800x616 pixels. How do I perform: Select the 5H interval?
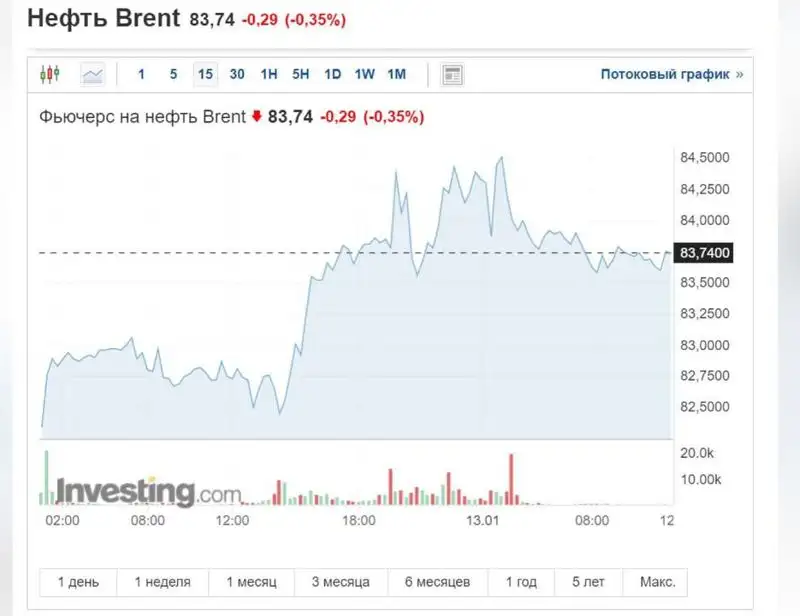(301, 74)
